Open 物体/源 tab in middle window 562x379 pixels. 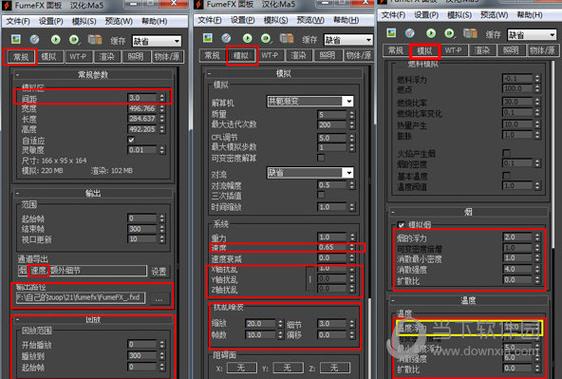[358, 56]
